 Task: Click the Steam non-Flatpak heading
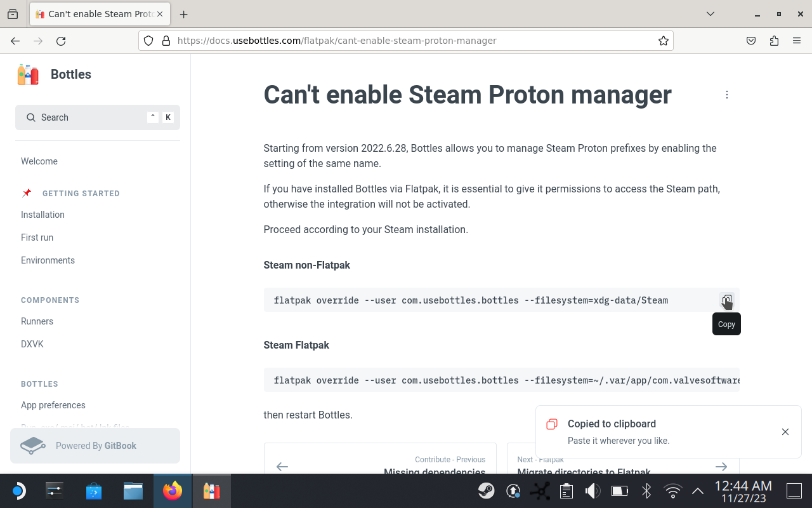(x=307, y=265)
